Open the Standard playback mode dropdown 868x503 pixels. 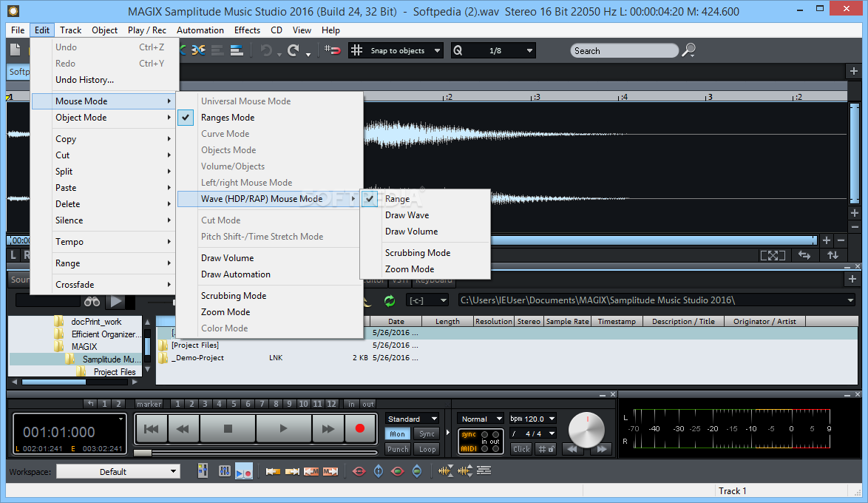[x=413, y=419]
